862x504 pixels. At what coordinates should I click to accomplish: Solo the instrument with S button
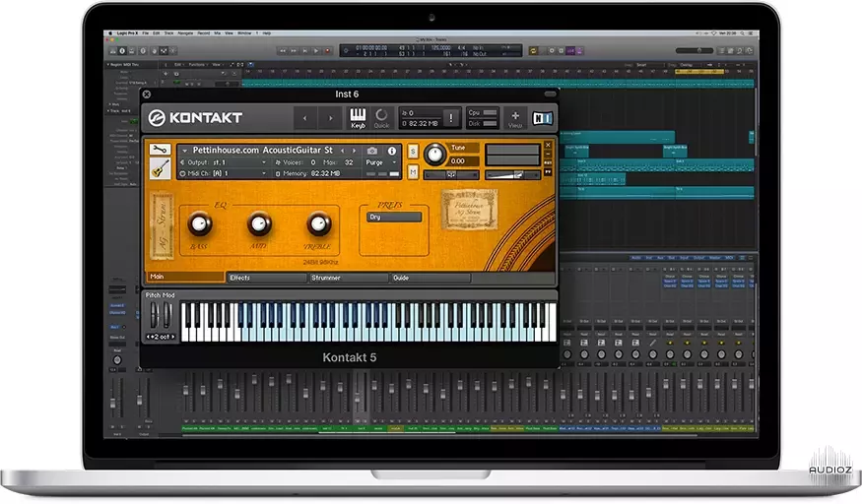[412, 151]
